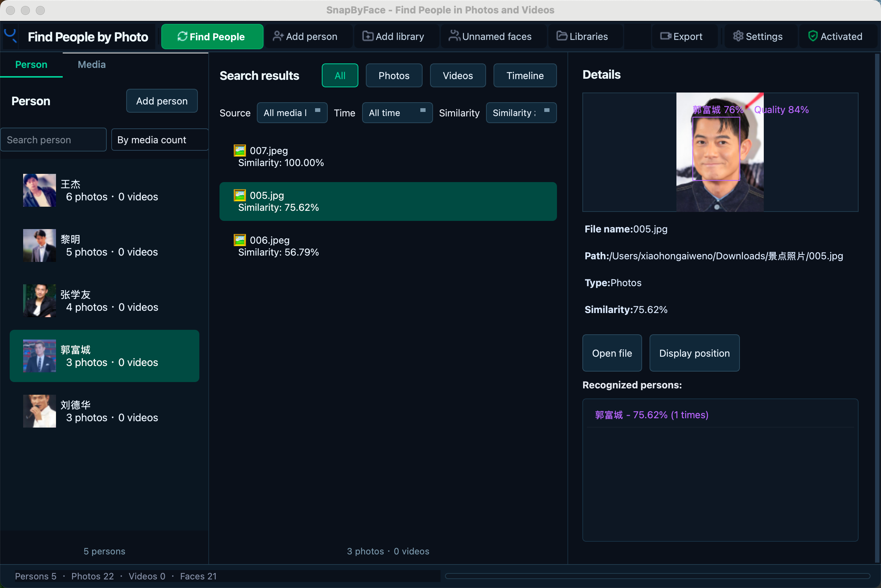Click the Add person button in Person panel
The image size is (881, 588).
tap(162, 101)
